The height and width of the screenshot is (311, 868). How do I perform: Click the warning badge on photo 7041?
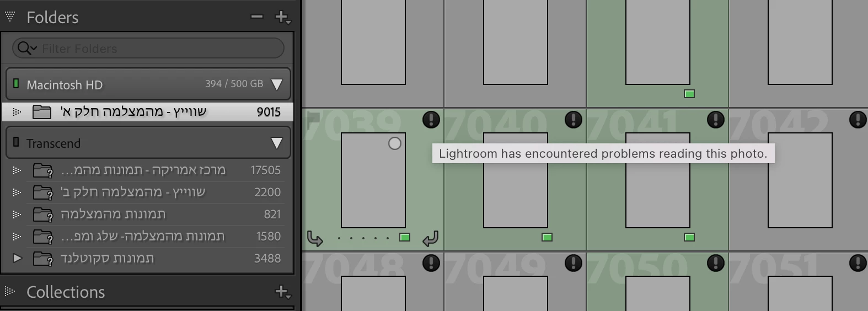coord(716,119)
